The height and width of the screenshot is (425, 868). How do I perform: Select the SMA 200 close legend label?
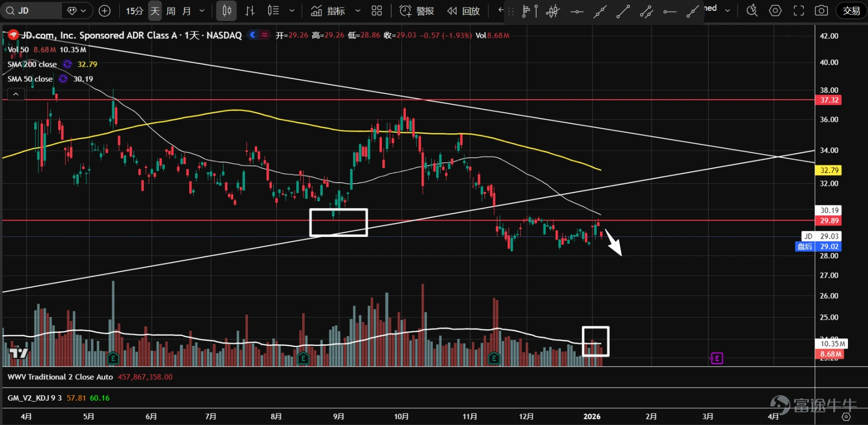point(32,65)
